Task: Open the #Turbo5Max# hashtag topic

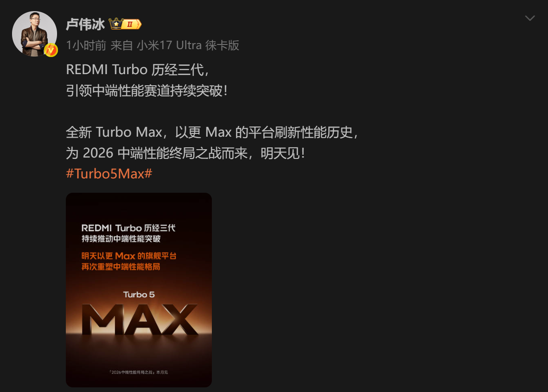Action: 109,174
